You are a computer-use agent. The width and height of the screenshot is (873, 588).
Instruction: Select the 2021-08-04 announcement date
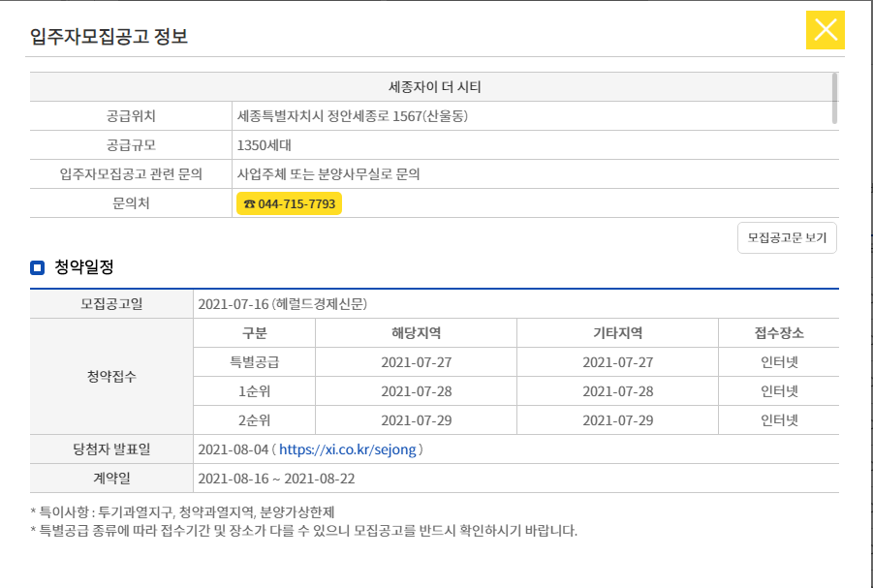234,449
